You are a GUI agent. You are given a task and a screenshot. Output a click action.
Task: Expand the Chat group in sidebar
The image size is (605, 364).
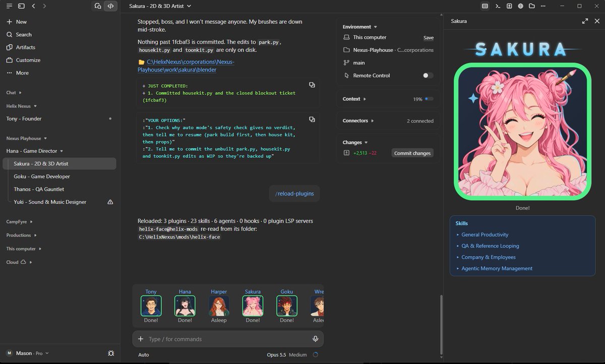click(14, 93)
